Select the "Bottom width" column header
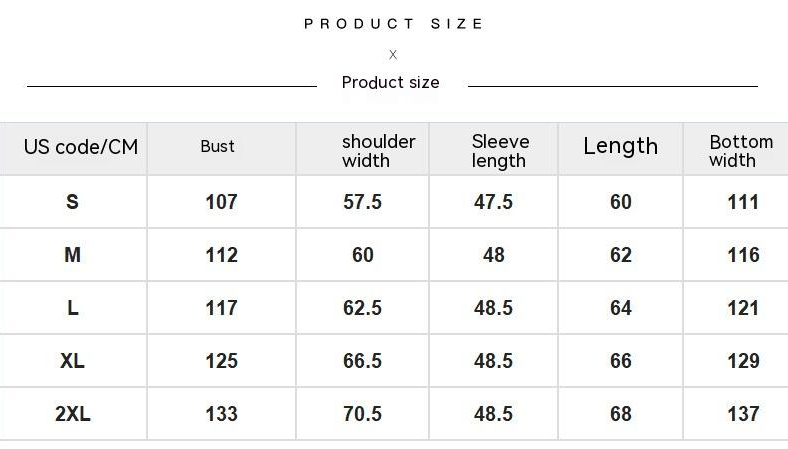Image resolution: width=788 pixels, height=449 pixels. coord(740,151)
